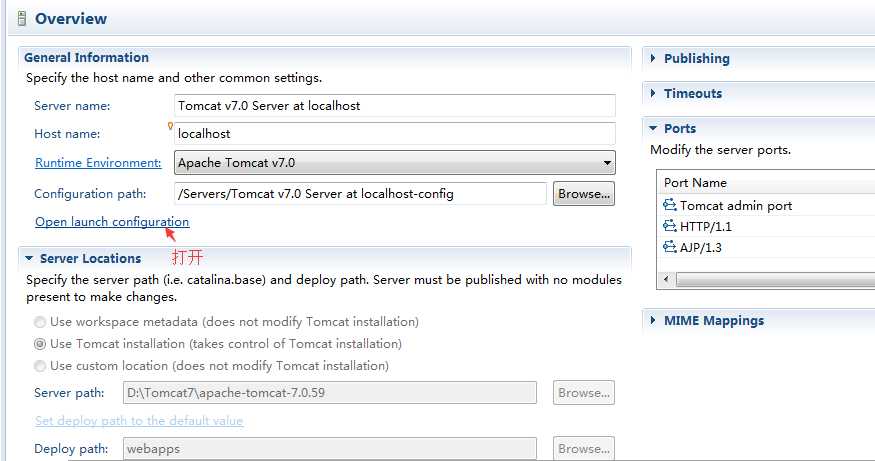This screenshot has width=875, height=461.
Task: Click the Server name input field
Action: (x=395, y=105)
